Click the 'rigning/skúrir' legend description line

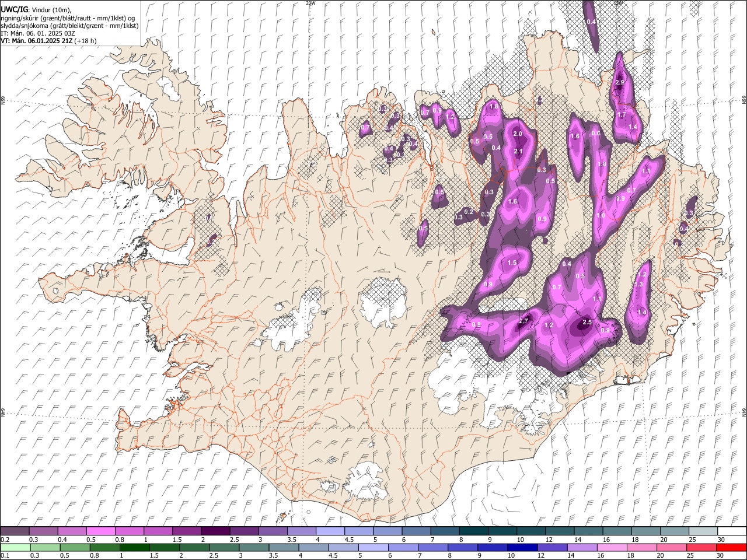tap(68, 18)
